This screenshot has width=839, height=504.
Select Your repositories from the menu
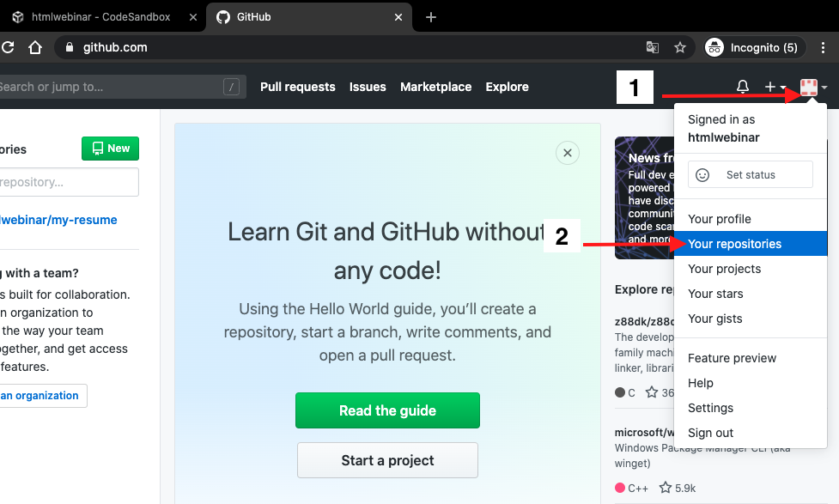click(x=734, y=244)
